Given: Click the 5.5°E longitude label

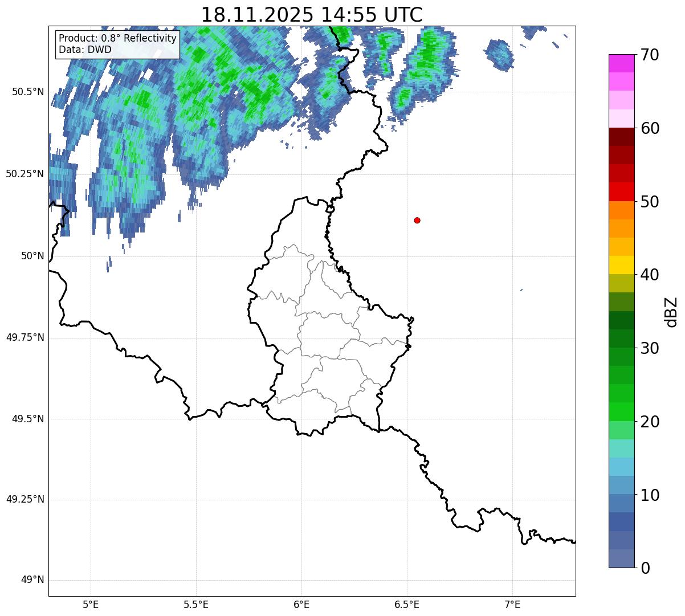Looking at the screenshot, I should [x=196, y=604].
